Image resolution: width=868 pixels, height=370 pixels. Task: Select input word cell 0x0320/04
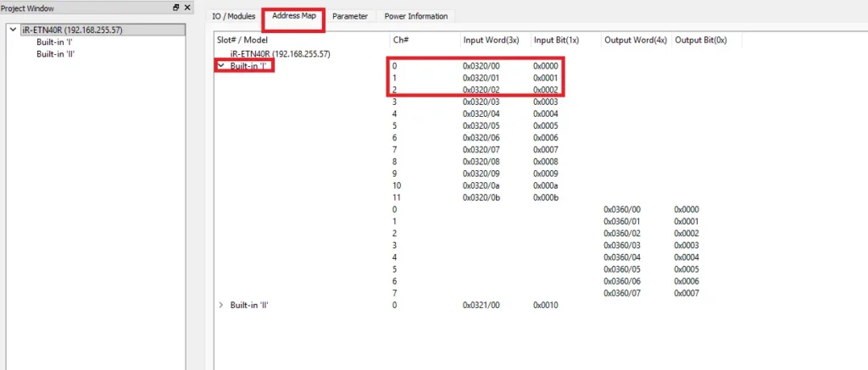(481, 114)
